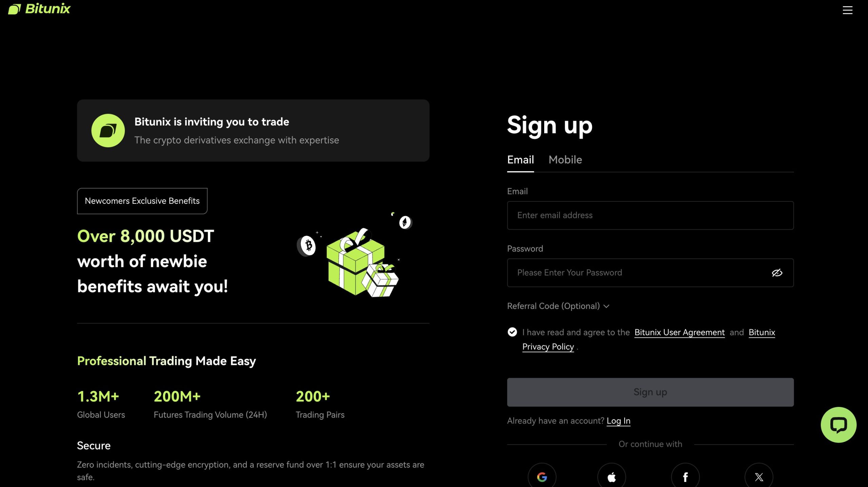
Task: Focus the Enter email address field
Action: (650, 215)
